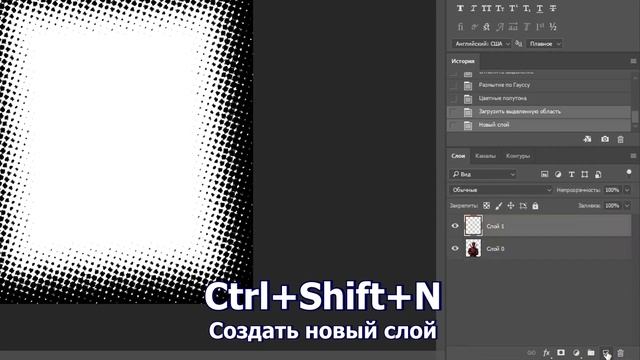Prevent auto-nesting into artboards
640x360 pixels.
point(523,206)
